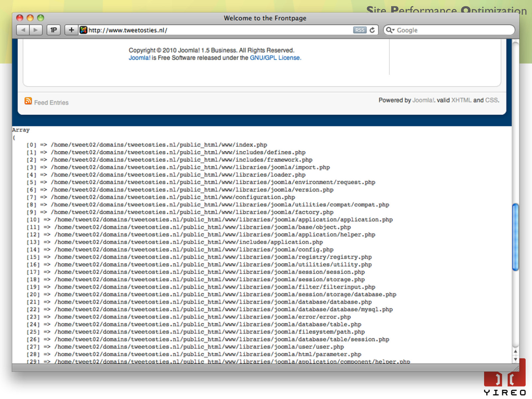This screenshot has height=399, width=532.
Task: Open the GNU/GPL License link
Action: coord(275,58)
